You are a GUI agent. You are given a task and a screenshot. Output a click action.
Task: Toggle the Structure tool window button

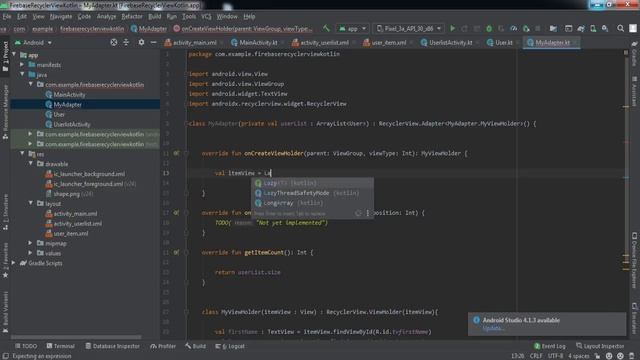coord(5,212)
